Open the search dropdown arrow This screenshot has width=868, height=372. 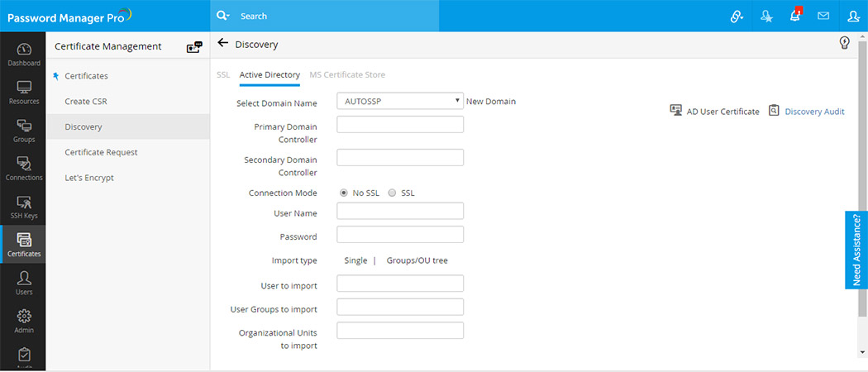coord(225,16)
